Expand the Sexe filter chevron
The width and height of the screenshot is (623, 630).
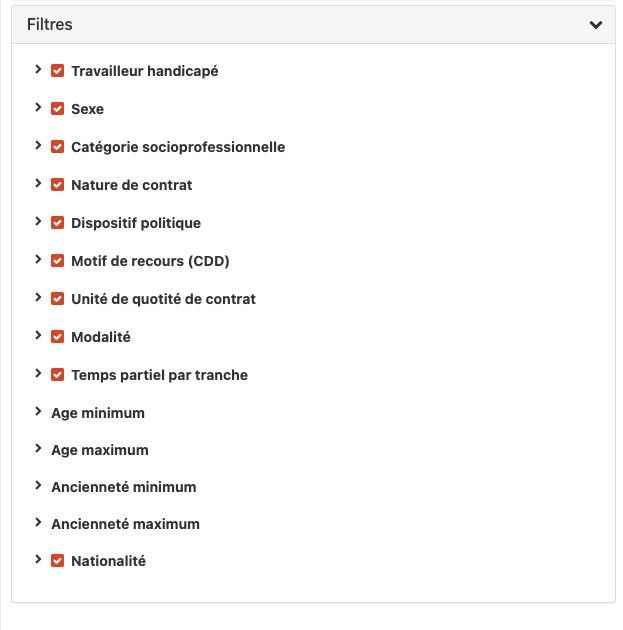[x=38, y=107]
